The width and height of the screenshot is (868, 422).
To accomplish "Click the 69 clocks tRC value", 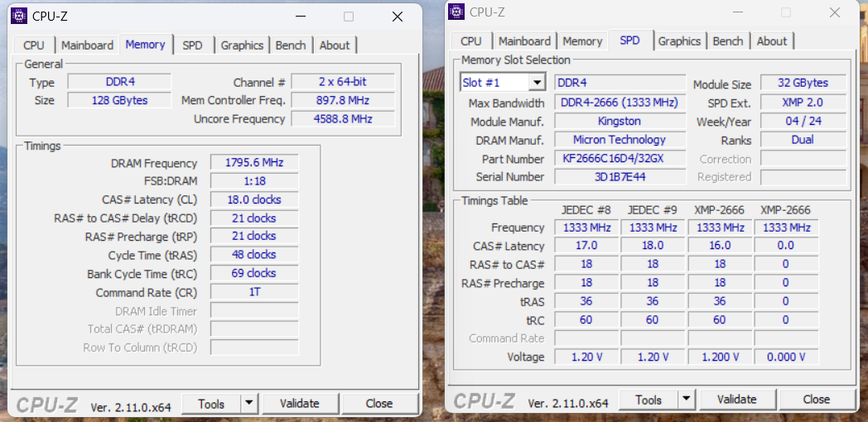I will tap(254, 273).
